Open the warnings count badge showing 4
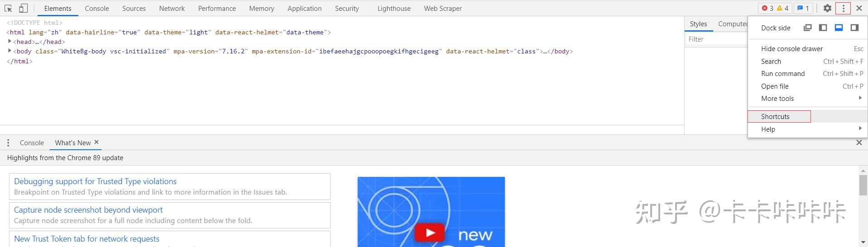The width and height of the screenshot is (868, 247). pyautogui.click(x=783, y=8)
